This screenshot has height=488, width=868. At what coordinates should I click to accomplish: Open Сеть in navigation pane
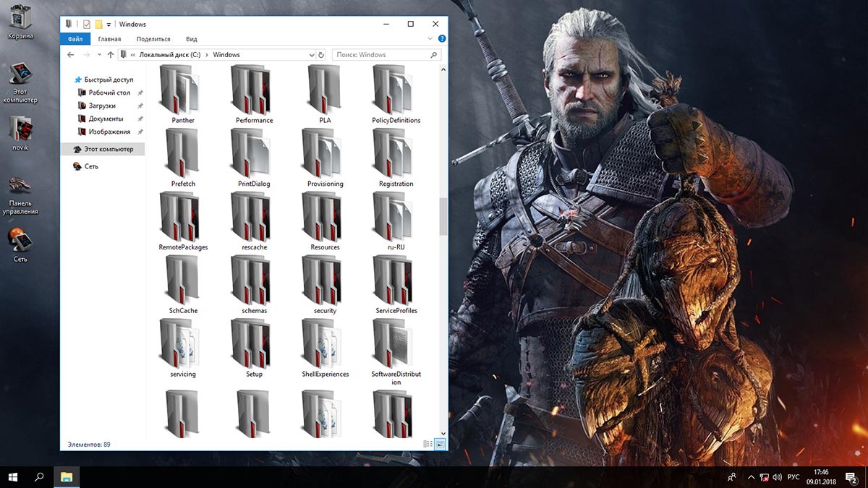click(x=85, y=166)
